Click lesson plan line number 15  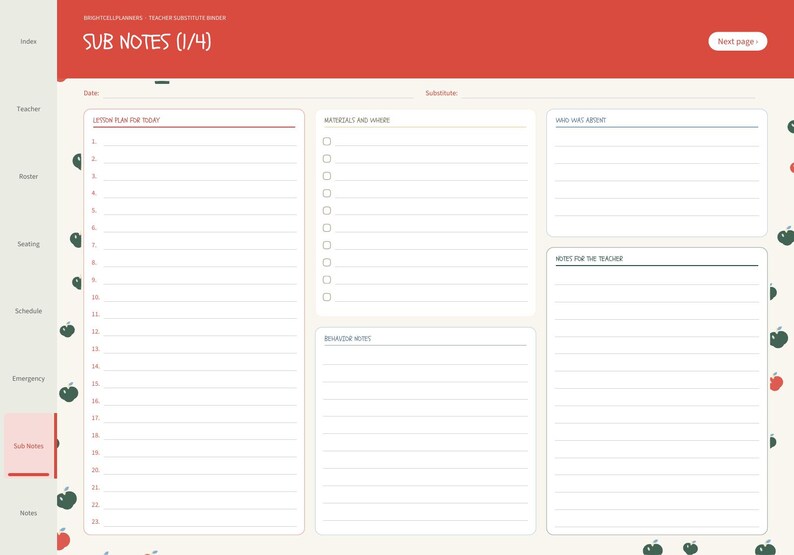200,384
